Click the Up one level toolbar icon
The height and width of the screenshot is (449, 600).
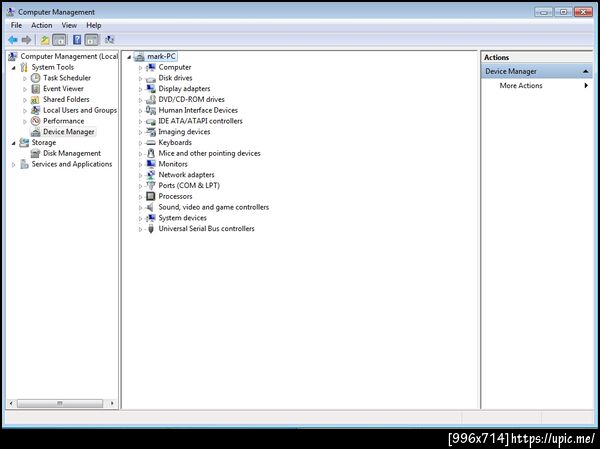pyautogui.click(x=45, y=40)
